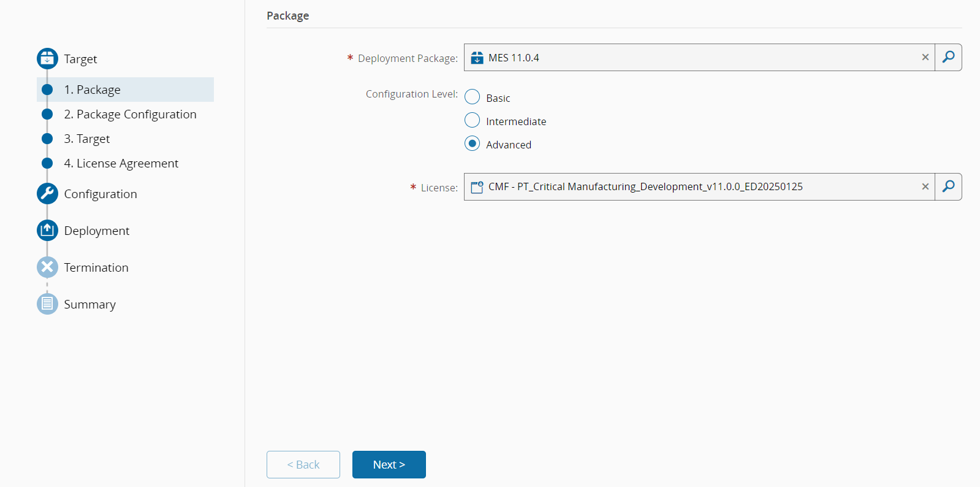This screenshot has height=487, width=980.
Task: Click the Target step box icon
Action: click(47, 59)
